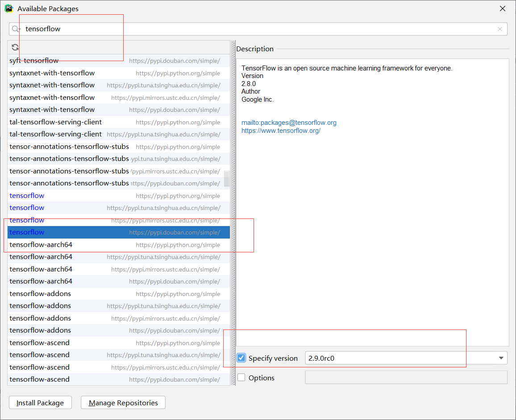Select tensorflow from pypi.mirrors.ustc.edu.cn
Image resolution: width=516 pixels, height=420 pixels.
click(118, 220)
